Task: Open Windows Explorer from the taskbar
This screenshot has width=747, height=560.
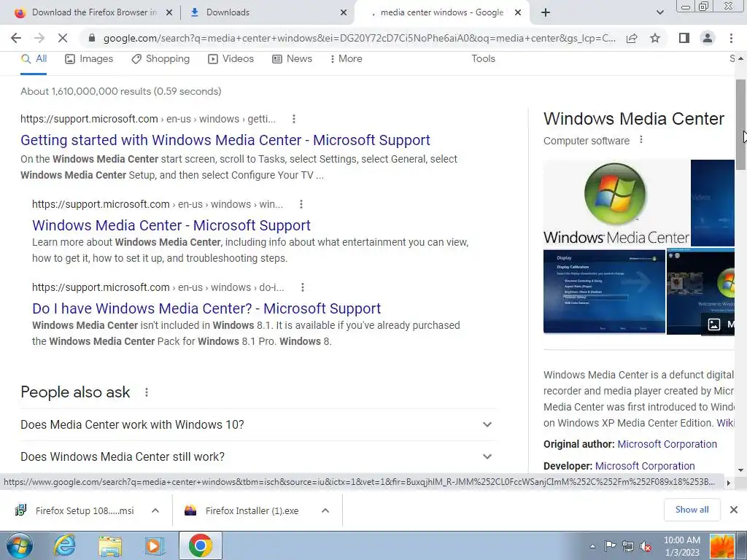Action: point(110,545)
